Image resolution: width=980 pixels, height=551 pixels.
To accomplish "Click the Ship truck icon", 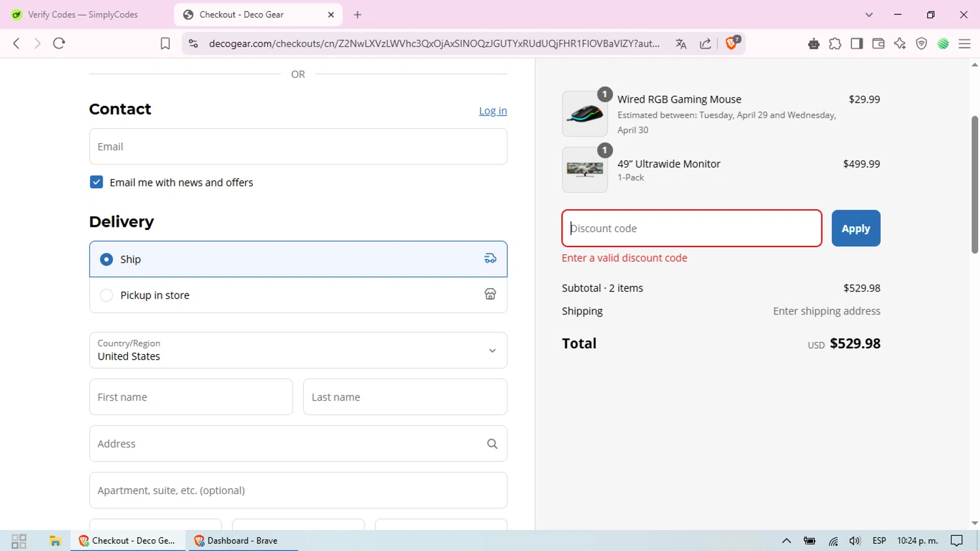I will [490, 259].
